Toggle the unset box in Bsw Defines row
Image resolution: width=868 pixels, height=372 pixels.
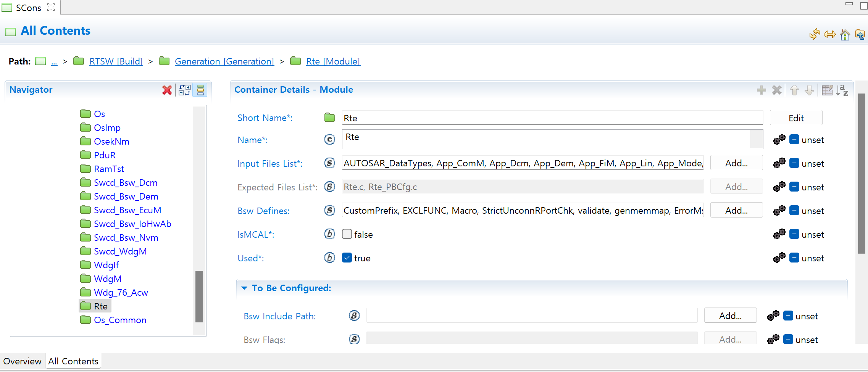click(x=794, y=211)
